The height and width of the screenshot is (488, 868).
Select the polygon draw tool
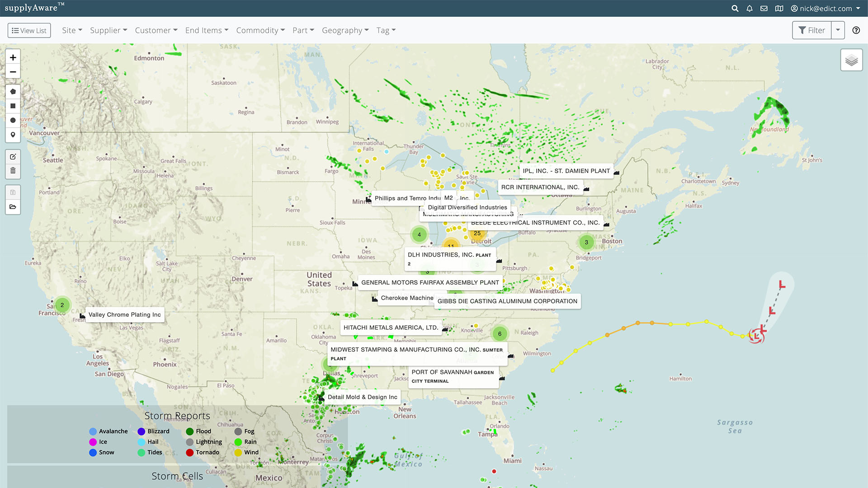pos(13,91)
